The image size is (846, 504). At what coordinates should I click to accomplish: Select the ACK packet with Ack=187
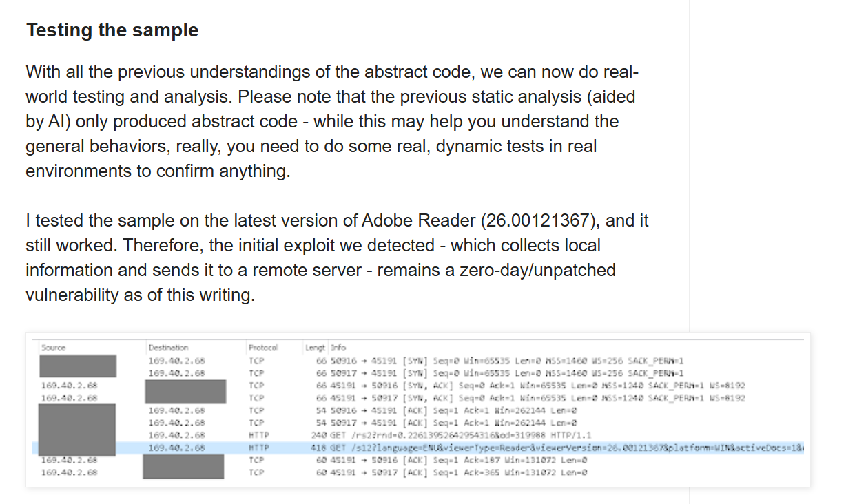click(x=418, y=460)
